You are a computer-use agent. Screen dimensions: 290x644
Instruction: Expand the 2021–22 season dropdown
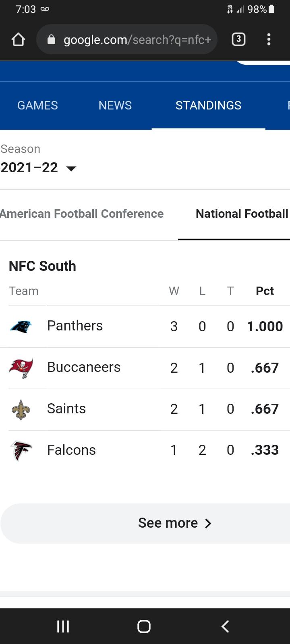click(39, 167)
